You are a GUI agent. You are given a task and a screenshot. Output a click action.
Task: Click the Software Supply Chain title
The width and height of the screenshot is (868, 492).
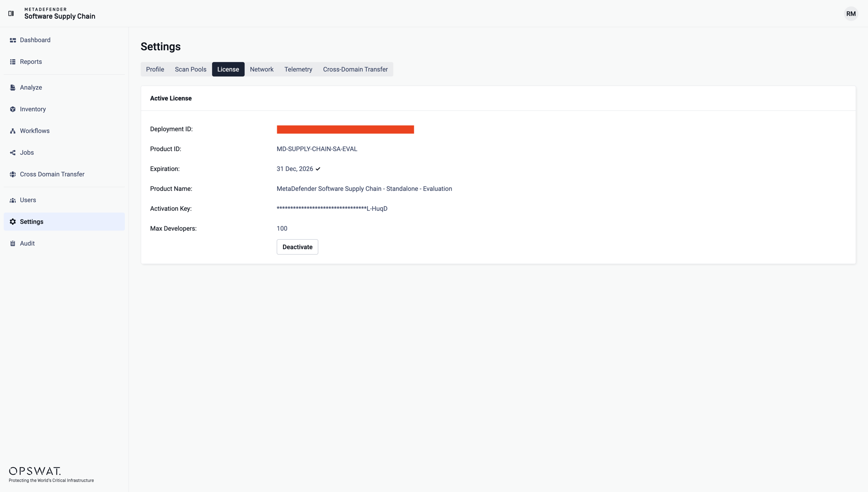(x=60, y=16)
